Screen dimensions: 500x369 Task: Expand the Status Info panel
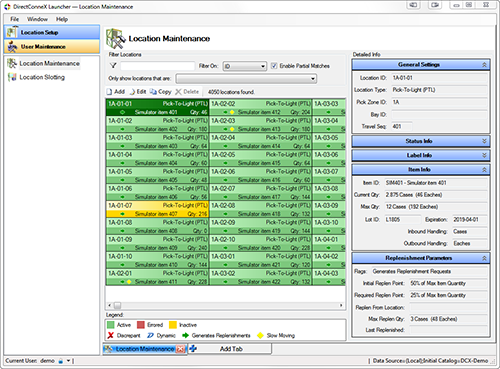coord(484,141)
